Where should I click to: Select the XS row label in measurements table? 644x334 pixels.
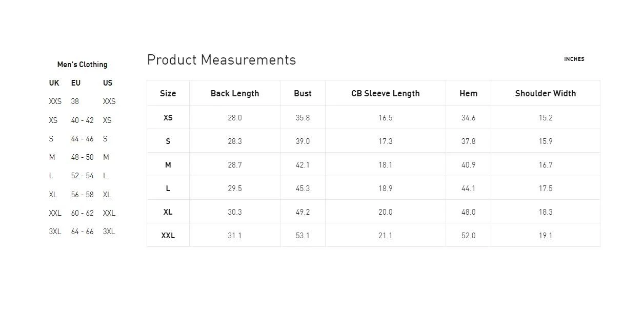(x=168, y=118)
